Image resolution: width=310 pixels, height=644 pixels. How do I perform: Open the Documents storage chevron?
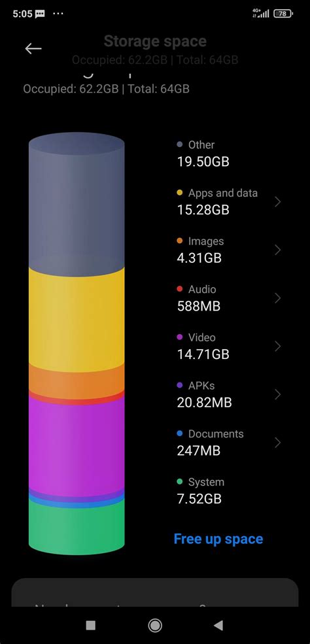pyautogui.click(x=277, y=443)
